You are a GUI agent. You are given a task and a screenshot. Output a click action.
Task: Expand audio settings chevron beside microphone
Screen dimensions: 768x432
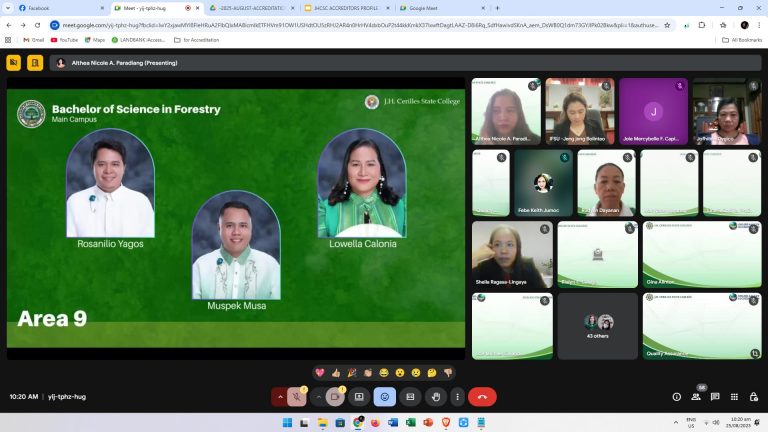280,397
